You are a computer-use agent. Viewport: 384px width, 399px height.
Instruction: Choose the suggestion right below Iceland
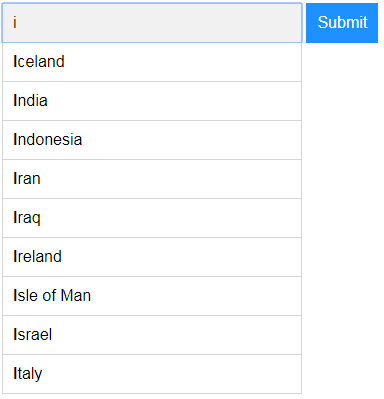pos(152,101)
